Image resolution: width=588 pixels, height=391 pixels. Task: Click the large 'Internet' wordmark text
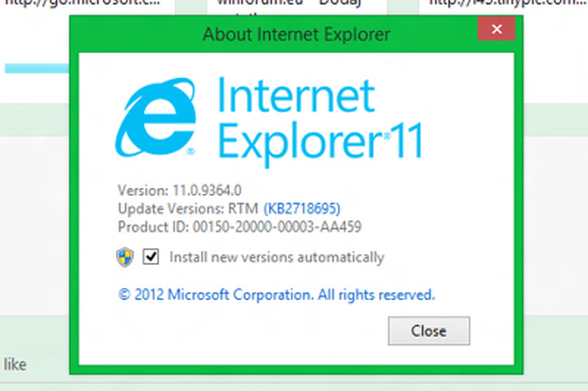(296, 96)
